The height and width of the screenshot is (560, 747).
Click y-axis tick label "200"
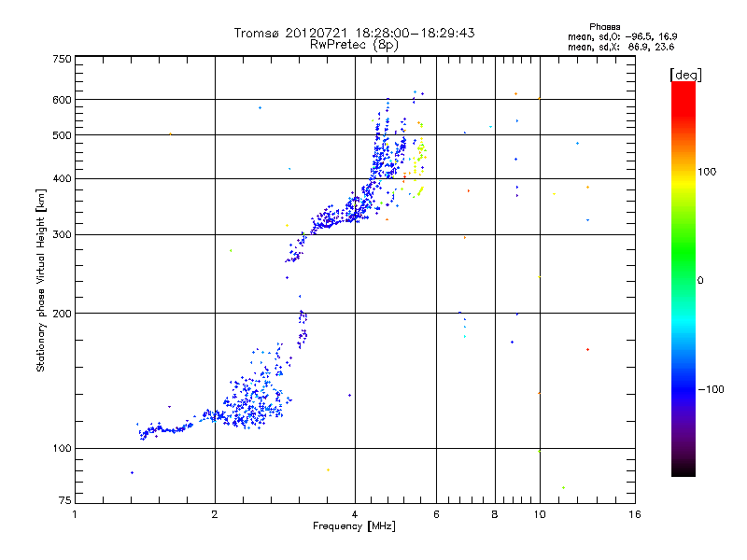[x=62, y=314]
